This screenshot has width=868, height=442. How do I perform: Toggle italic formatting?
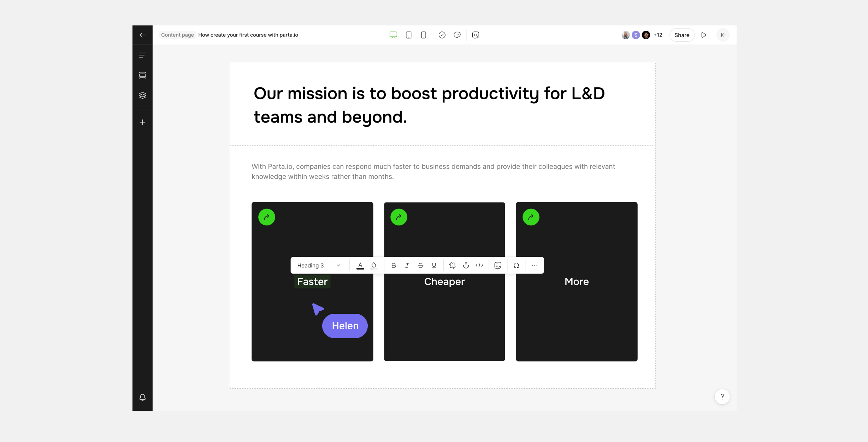(407, 265)
